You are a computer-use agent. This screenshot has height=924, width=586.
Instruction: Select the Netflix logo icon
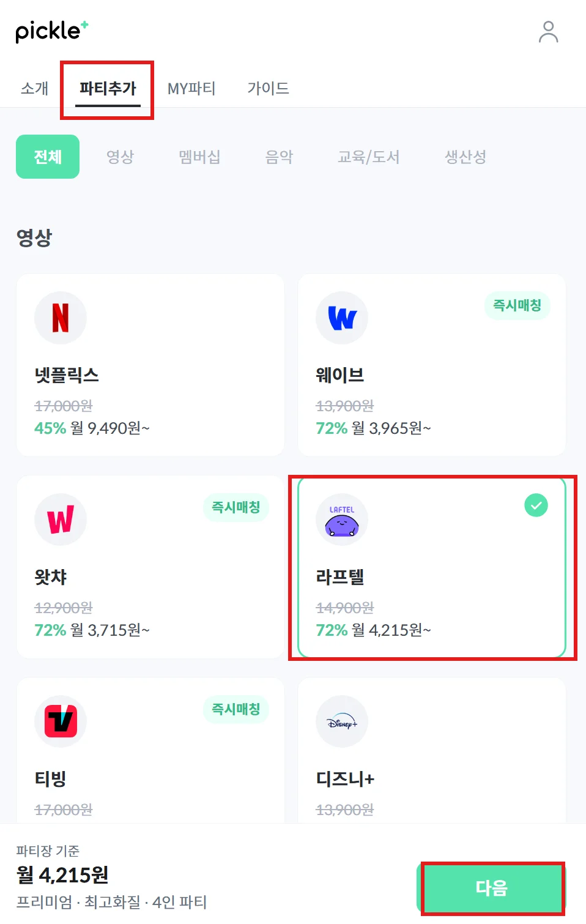61,318
